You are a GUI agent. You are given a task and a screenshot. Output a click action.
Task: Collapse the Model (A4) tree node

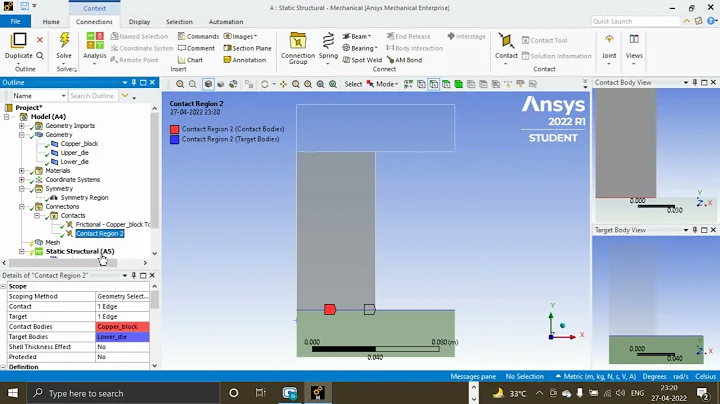point(7,117)
